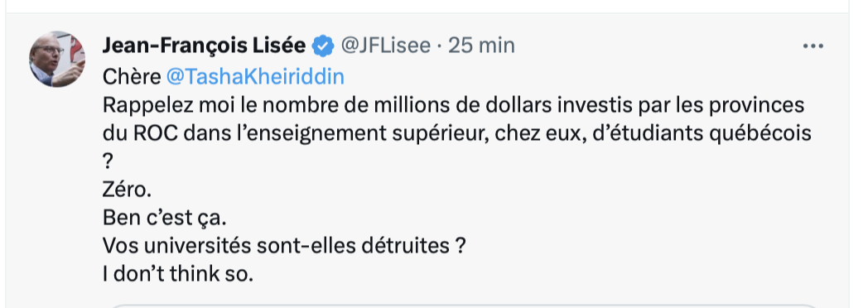The height and width of the screenshot is (308, 868).
Task: Open the @JFLisee handle link
Action: coord(385,46)
